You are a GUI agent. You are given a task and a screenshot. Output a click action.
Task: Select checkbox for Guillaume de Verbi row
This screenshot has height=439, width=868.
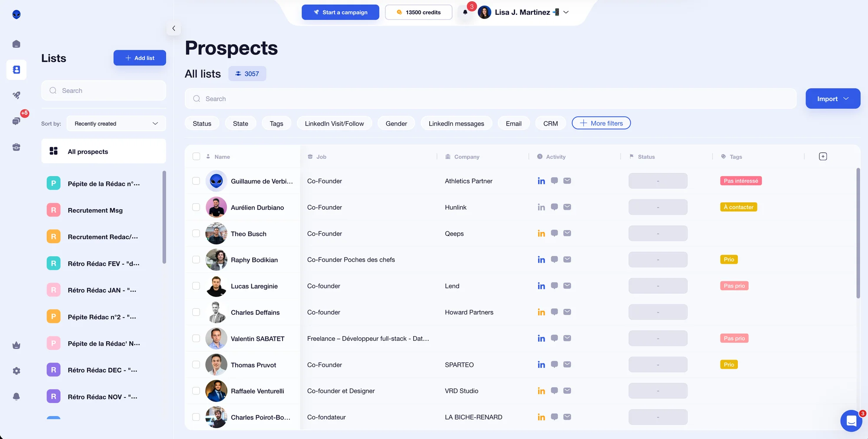tap(196, 181)
